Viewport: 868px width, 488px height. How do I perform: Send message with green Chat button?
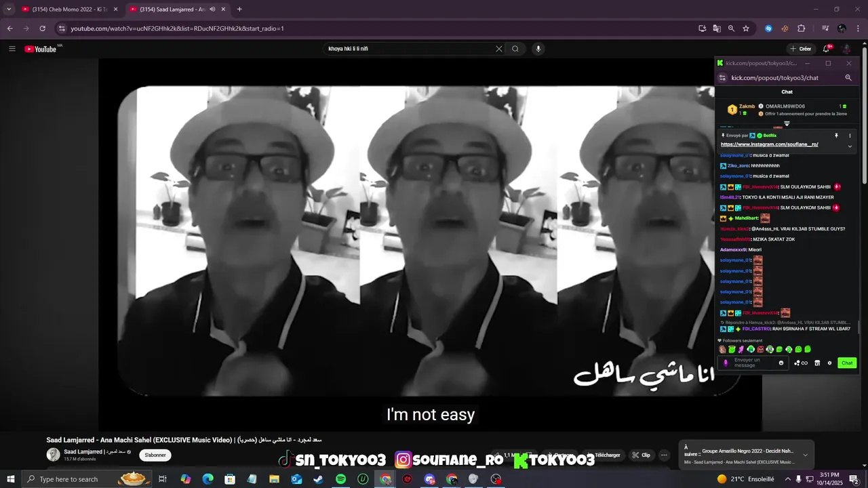(x=847, y=363)
